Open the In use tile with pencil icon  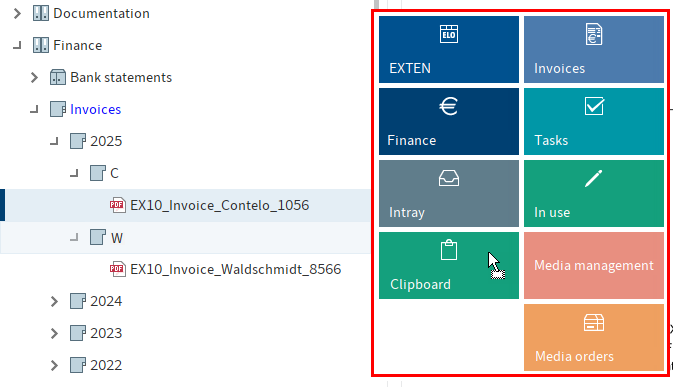(594, 194)
